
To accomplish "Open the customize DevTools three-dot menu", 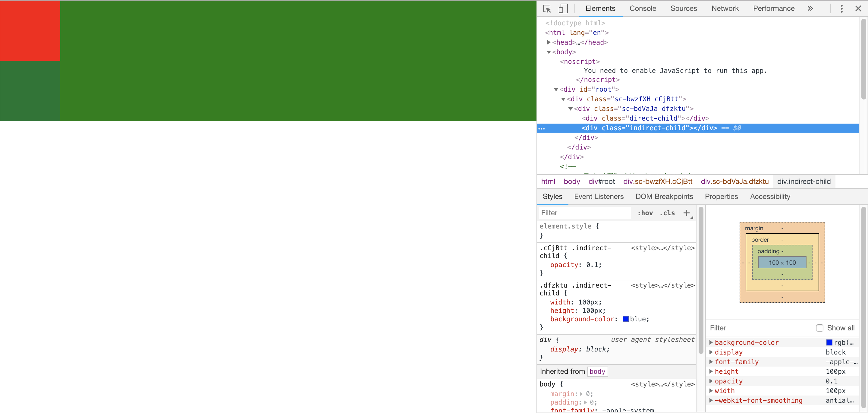I will tap(841, 8).
